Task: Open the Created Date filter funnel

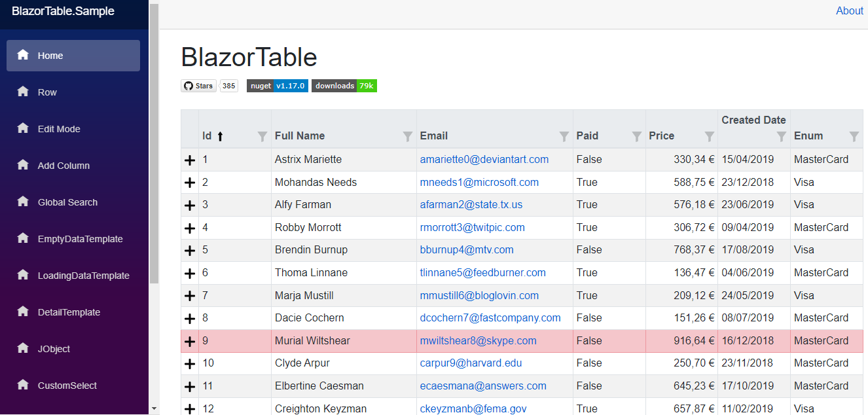Action: [x=782, y=136]
